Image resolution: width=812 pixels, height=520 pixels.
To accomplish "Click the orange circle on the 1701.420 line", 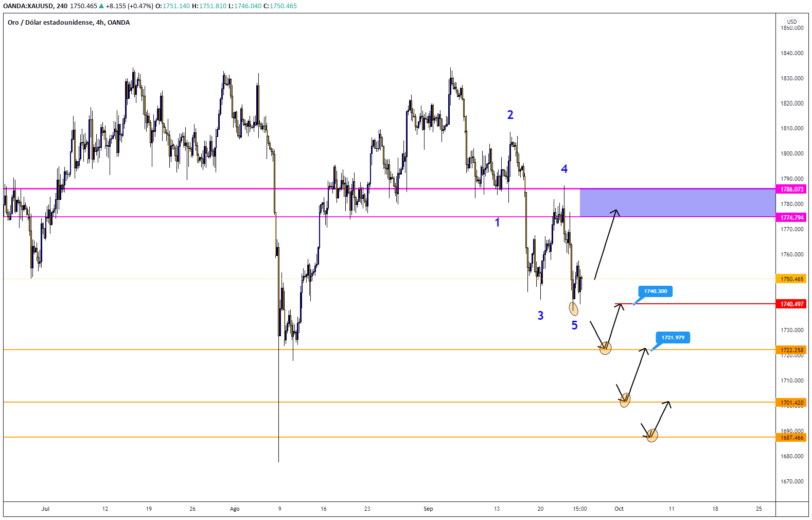I will point(625,400).
